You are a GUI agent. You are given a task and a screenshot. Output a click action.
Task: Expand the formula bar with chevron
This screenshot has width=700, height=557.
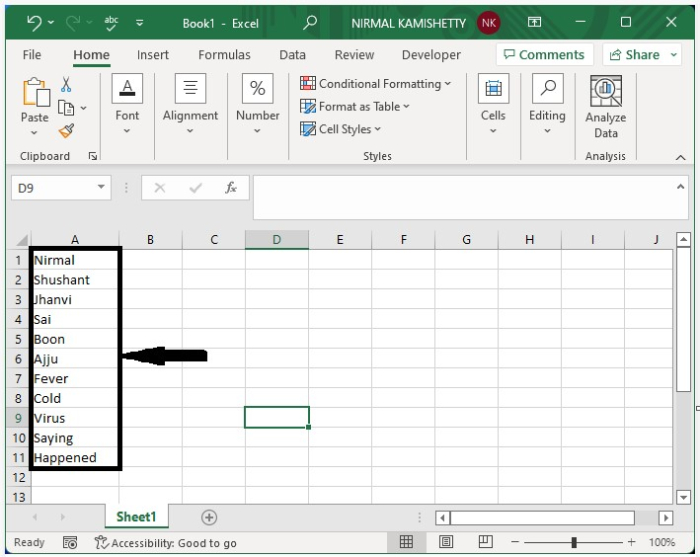680,187
